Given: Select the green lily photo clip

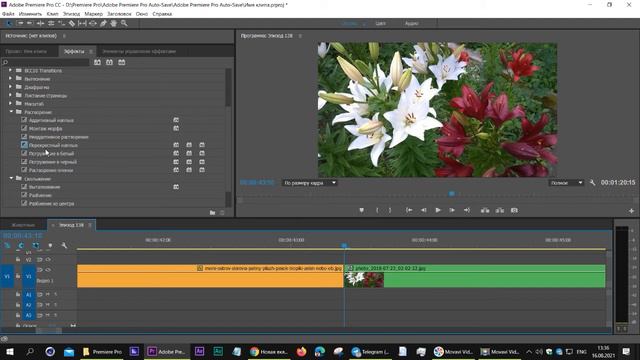Looking at the screenshot, I should (x=475, y=276).
